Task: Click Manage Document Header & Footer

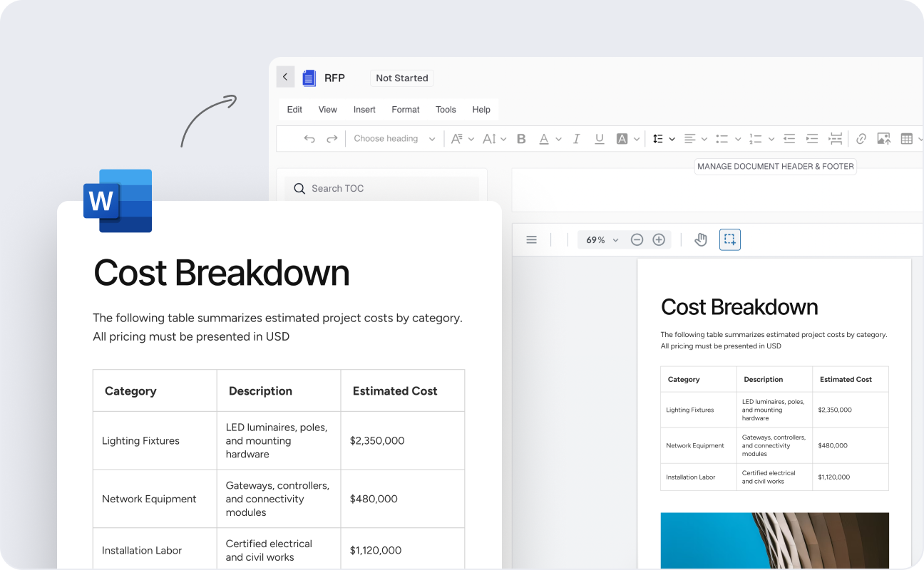Action: click(x=776, y=166)
